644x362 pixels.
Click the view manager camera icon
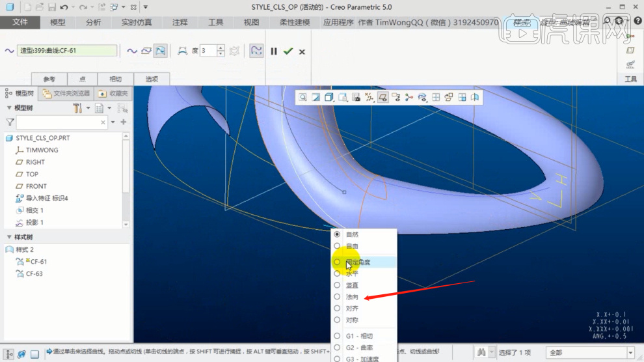click(356, 98)
